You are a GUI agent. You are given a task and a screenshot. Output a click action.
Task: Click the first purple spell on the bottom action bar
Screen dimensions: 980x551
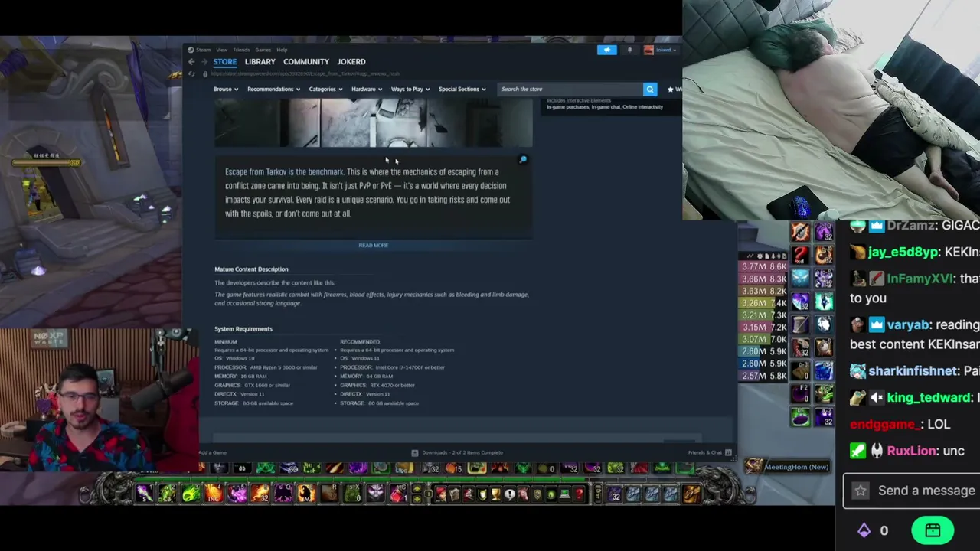point(144,494)
